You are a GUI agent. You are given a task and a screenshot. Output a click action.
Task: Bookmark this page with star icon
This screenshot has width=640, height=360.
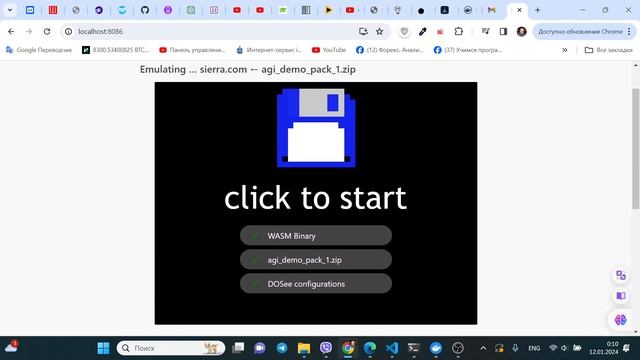click(x=380, y=31)
